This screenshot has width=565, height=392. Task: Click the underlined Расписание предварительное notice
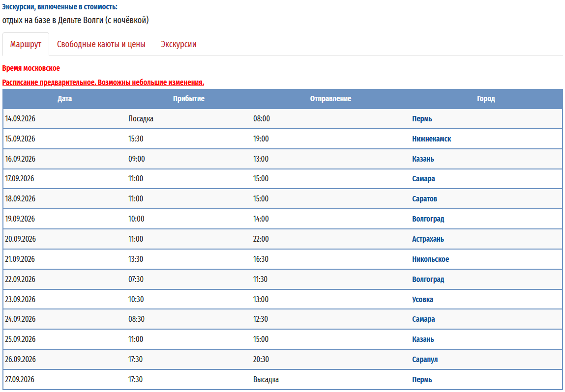(103, 83)
